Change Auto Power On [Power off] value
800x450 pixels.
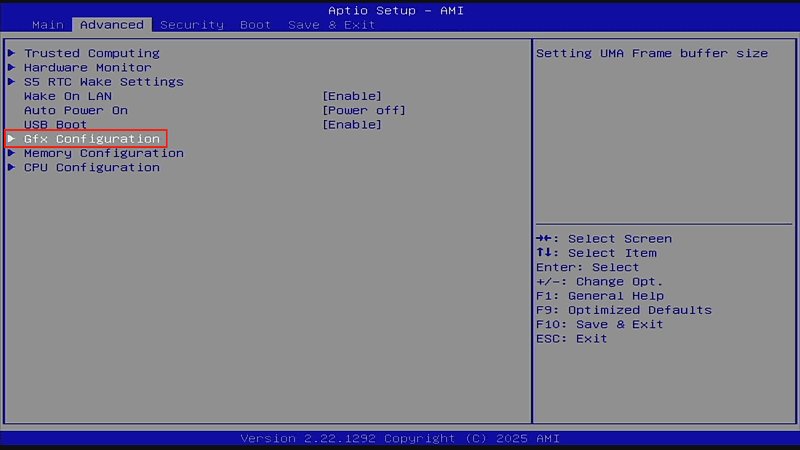(x=364, y=110)
